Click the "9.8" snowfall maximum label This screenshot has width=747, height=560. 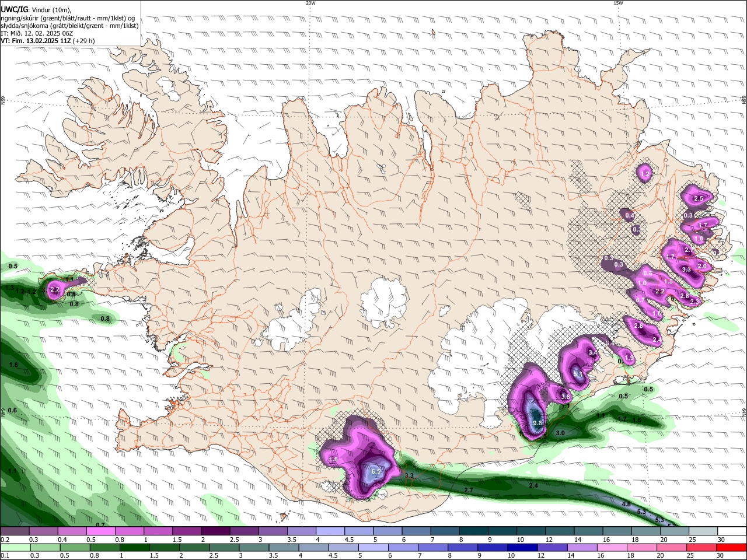point(538,423)
